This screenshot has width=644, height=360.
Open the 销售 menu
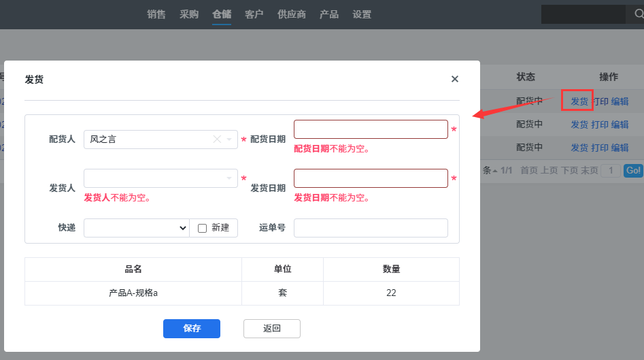[x=156, y=14]
